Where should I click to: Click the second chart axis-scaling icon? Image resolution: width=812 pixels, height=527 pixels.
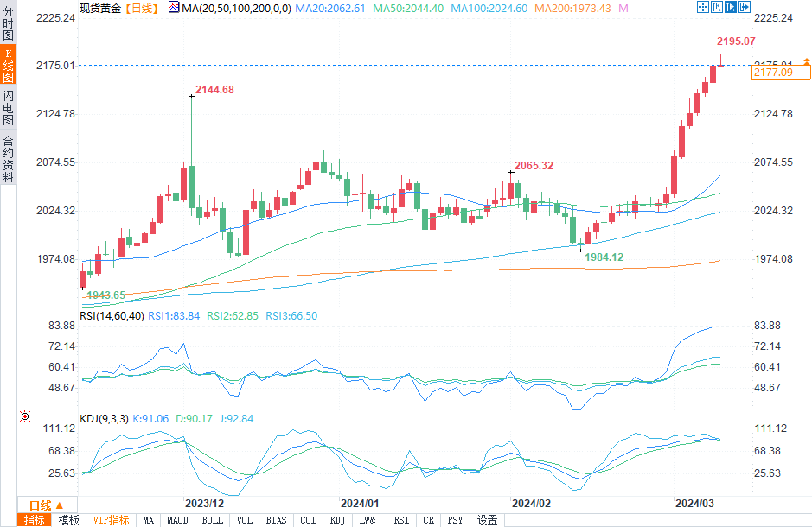pos(717,7)
